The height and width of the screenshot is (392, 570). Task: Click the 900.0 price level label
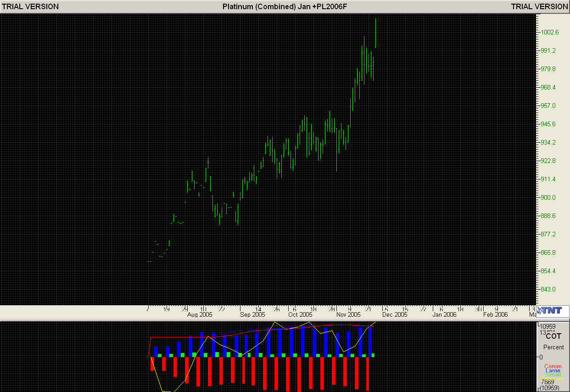tap(548, 197)
